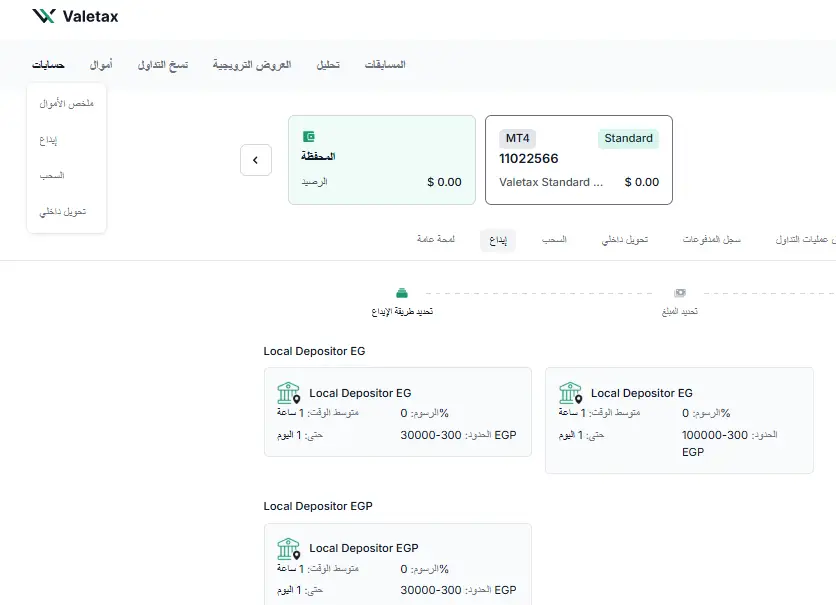Viewport: 836px width, 605px height.
Task: Choose Local Depositor EG with 30000-300 limit
Action: click(398, 412)
